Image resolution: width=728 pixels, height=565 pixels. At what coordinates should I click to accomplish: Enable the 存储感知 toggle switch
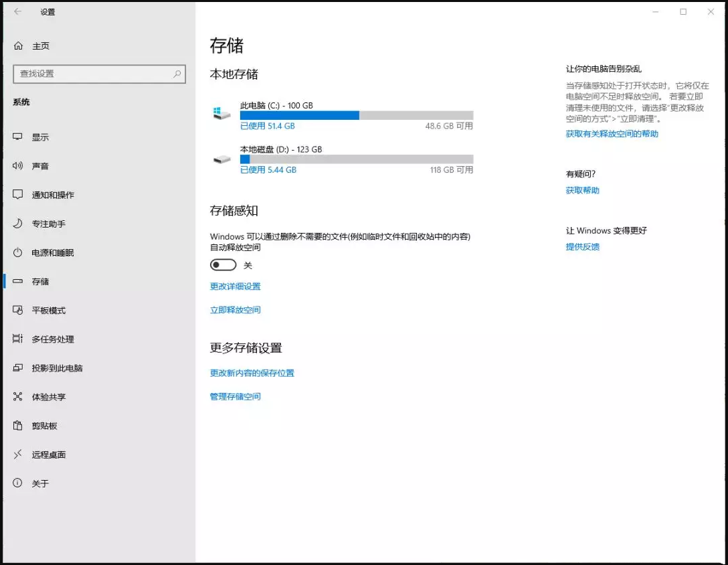coord(225,264)
